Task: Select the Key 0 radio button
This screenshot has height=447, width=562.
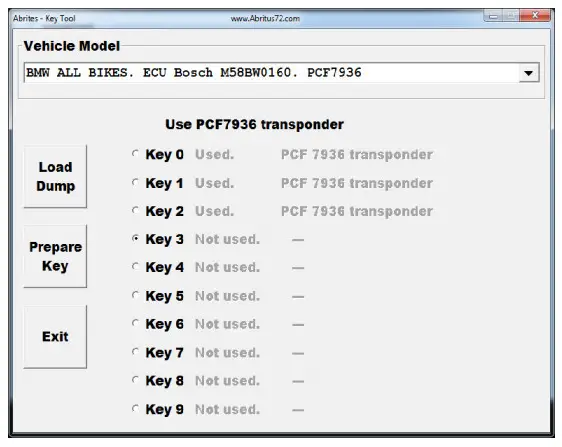Action: [x=135, y=154]
